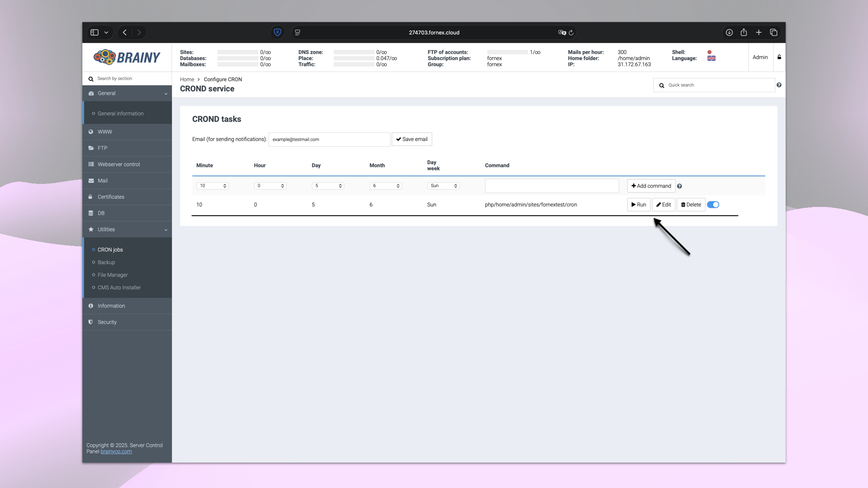Click the Add command button
Screen dimensions: 868x488
tap(651, 186)
